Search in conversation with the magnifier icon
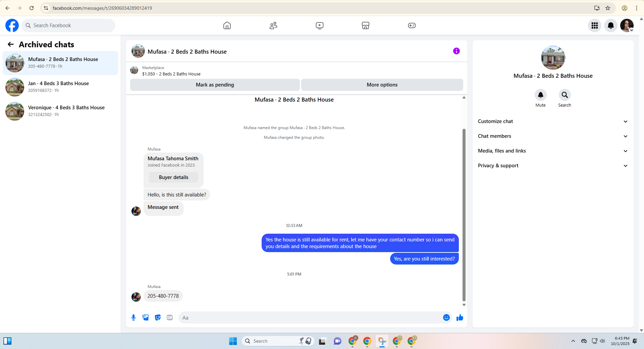This screenshot has height=349, width=644. (565, 95)
